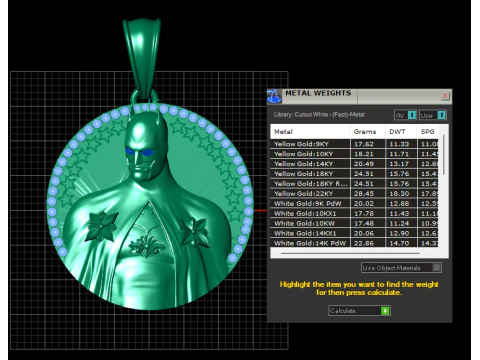The image size is (480, 360).
Task: Select the Yellow Gold:9KY row
Action: 354,144
